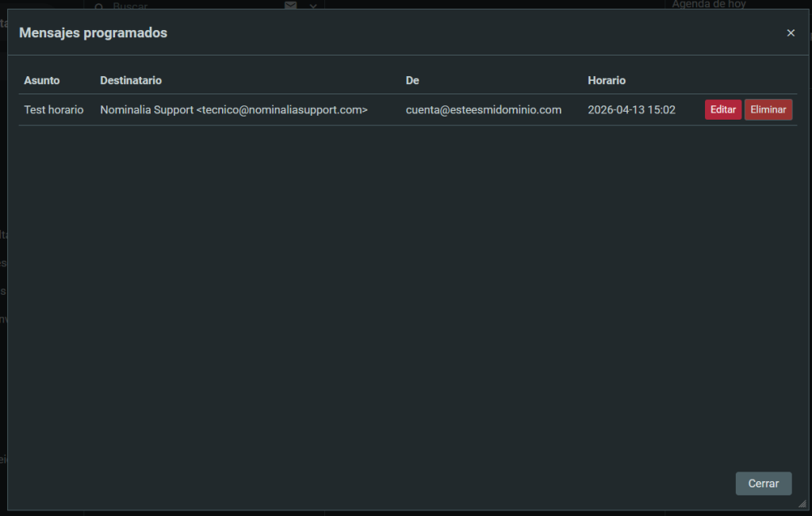The height and width of the screenshot is (516, 812).
Task: Click the Asunto column header
Action: pos(42,81)
